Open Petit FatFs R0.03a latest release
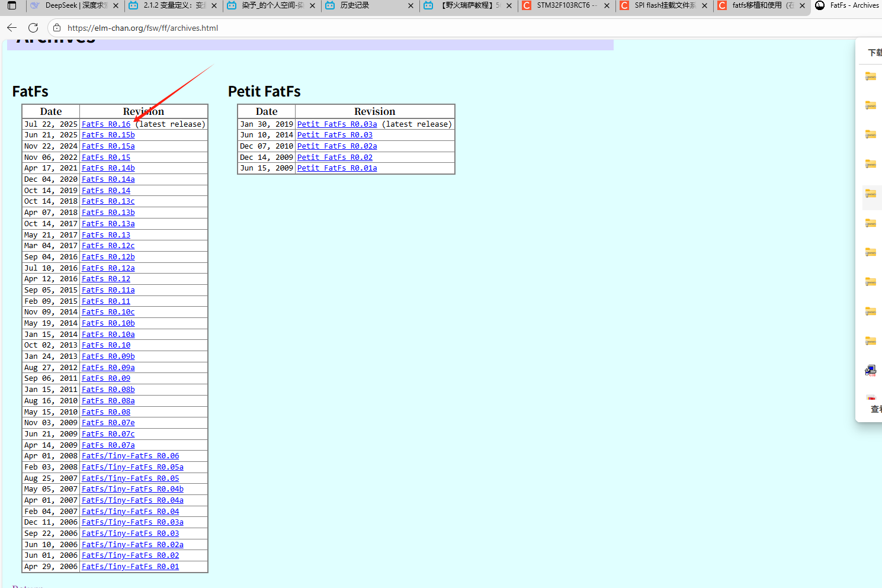The height and width of the screenshot is (588, 882). [x=337, y=124]
